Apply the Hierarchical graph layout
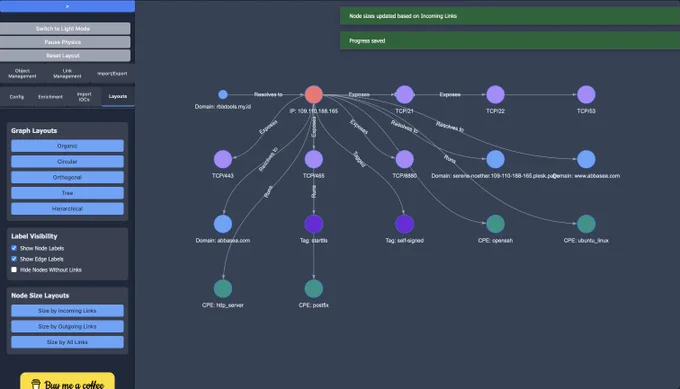 (67, 209)
